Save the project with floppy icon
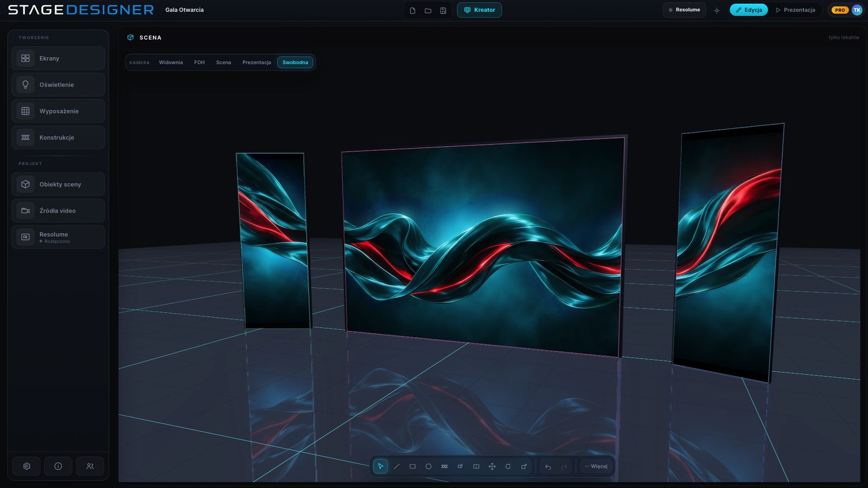 click(x=443, y=10)
